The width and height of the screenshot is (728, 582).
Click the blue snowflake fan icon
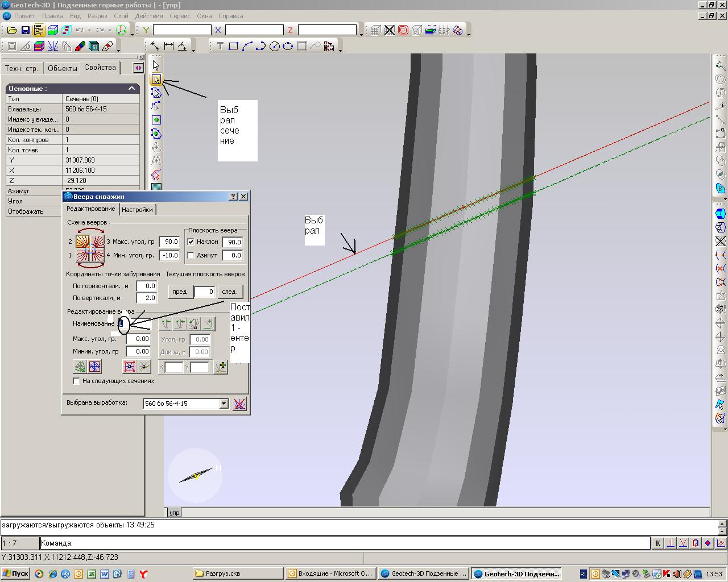[x=94, y=367]
